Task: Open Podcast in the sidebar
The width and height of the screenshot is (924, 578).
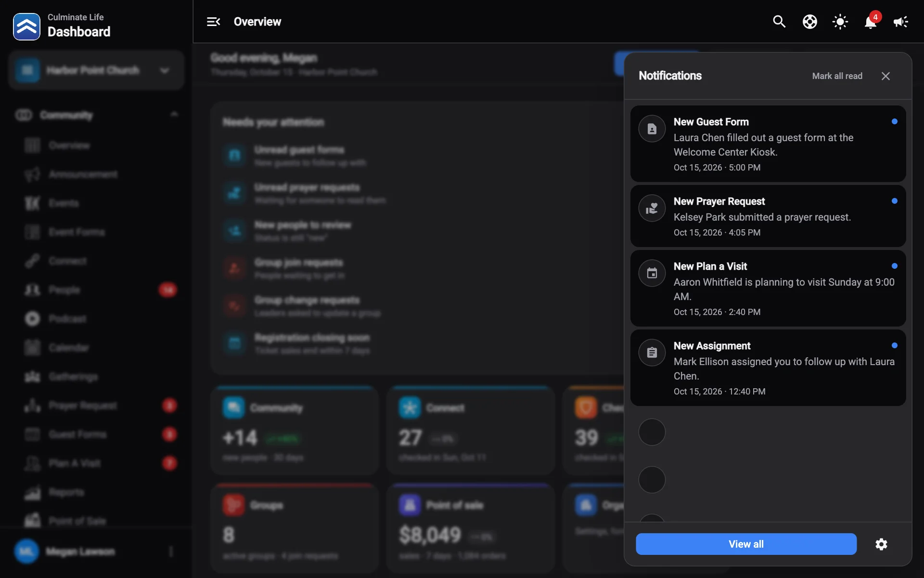Action: tap(96, 318)
